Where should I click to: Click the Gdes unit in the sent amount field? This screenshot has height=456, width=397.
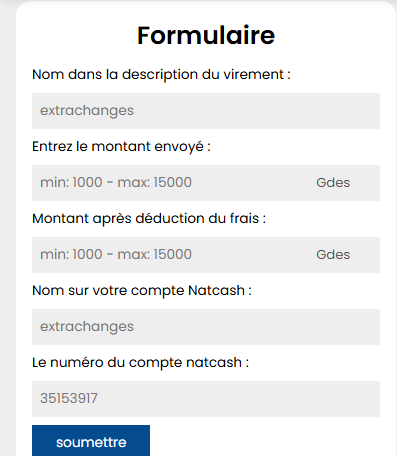(333, 183)
